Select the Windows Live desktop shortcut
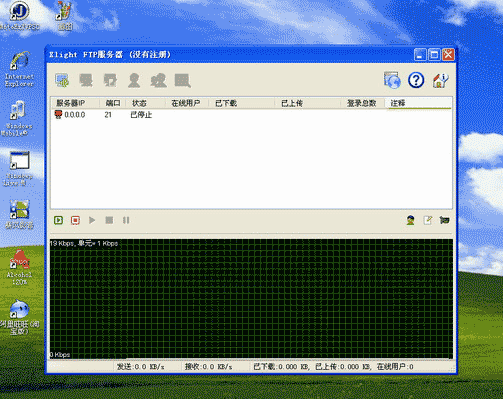 19,169
